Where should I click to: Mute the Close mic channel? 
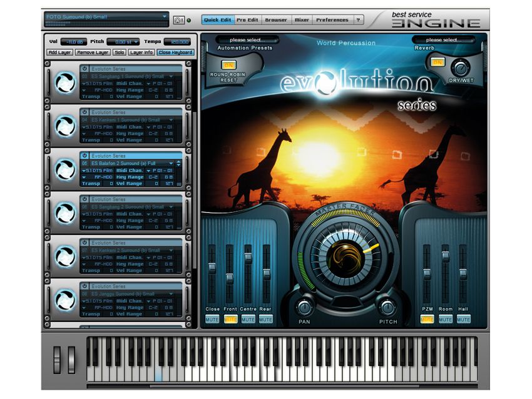[212, 320]
